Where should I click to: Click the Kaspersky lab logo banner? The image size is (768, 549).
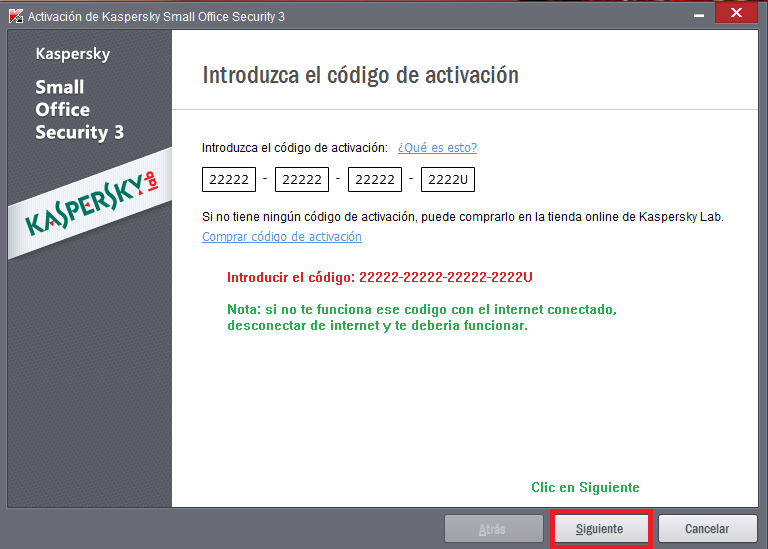(x=90, y=203)
